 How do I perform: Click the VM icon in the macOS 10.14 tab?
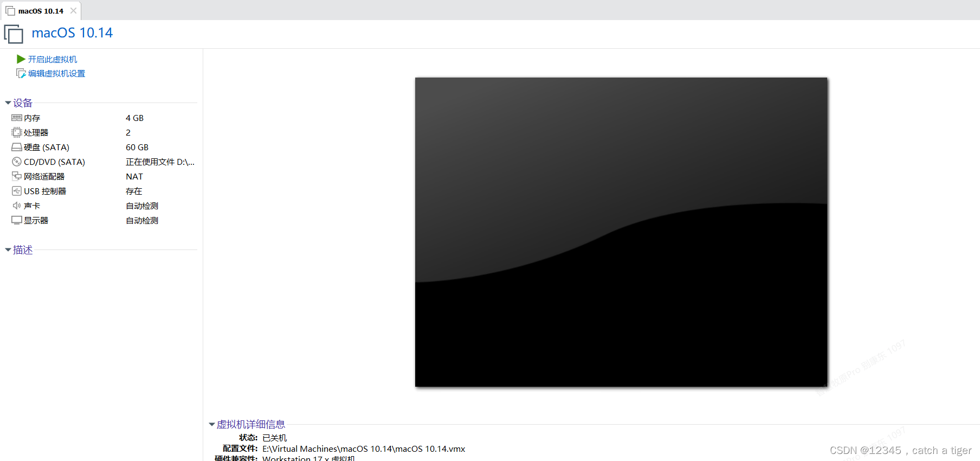pyautogui.click(x=10, y=11)
